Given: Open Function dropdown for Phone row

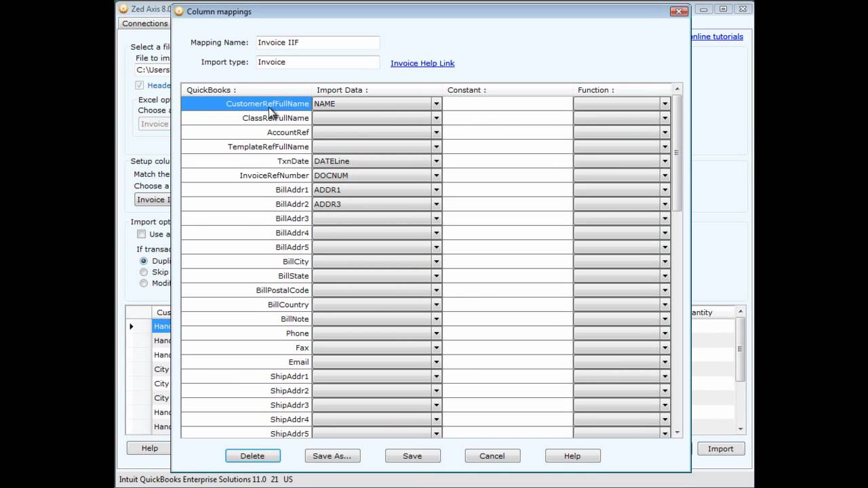Looking at the screenshot, I should pyautogui.click(x=665, y=333).
